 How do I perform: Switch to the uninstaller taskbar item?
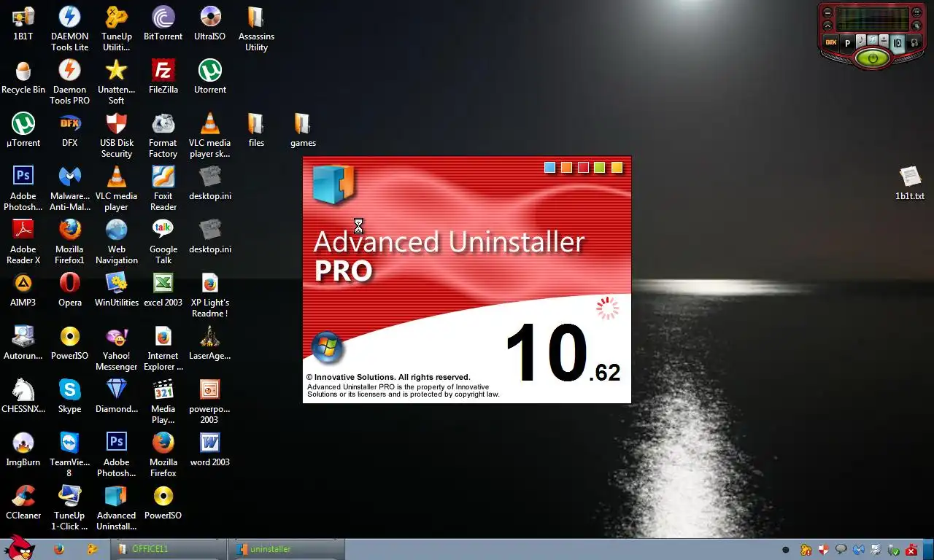point(287,549)
